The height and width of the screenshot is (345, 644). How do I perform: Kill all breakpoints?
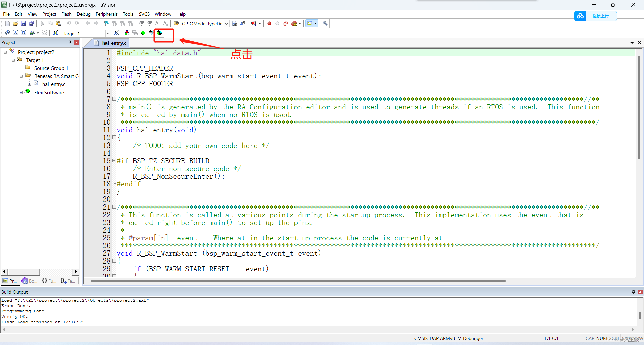[x=294, y=23]
